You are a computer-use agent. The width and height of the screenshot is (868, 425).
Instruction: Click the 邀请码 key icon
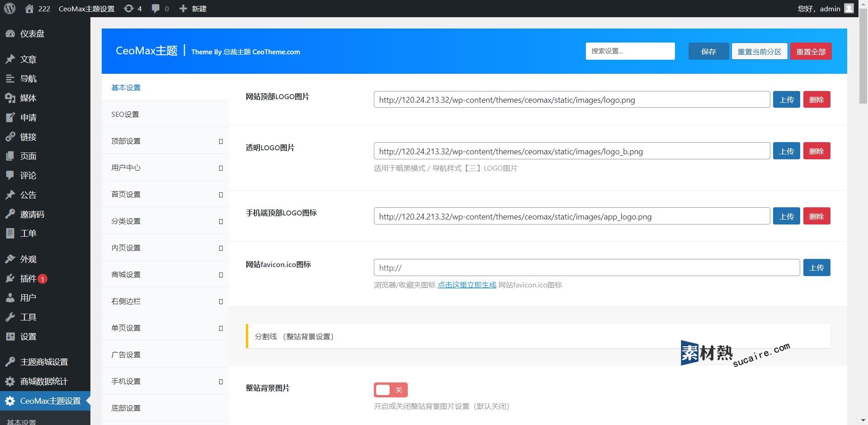pyautogui.click(x=10, y=214)
